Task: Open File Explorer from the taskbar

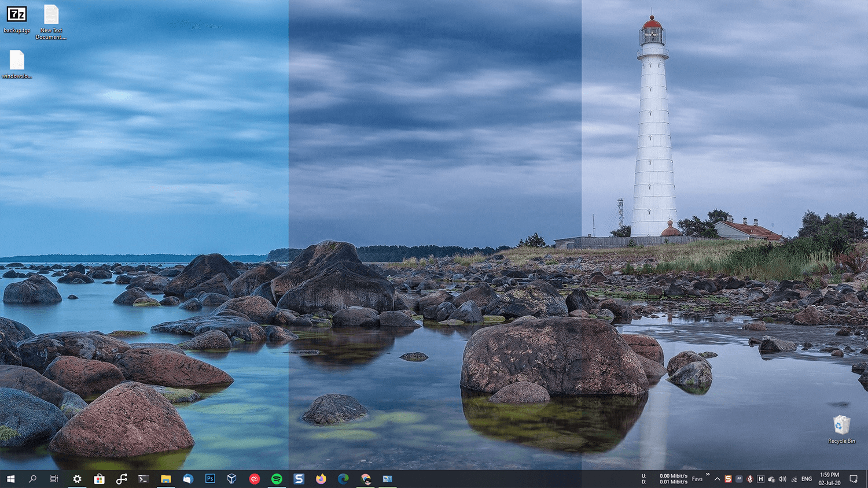Action: pos(165,478)
